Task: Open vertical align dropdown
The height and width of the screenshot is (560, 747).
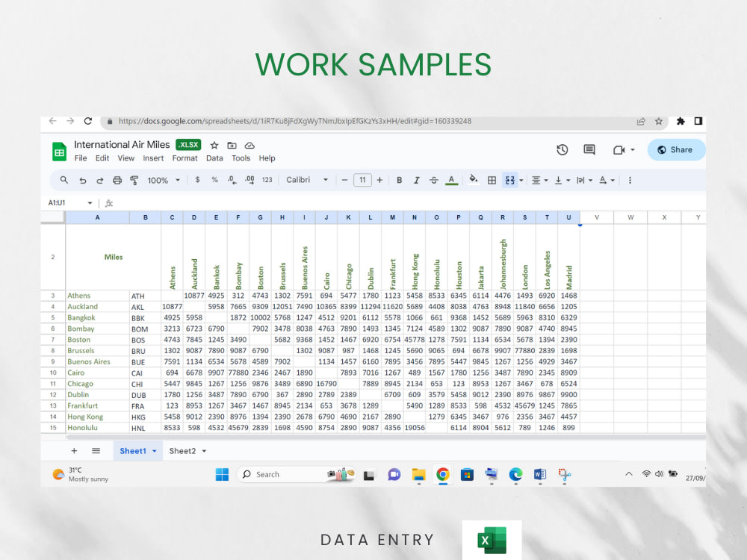Action: point(562,180)
